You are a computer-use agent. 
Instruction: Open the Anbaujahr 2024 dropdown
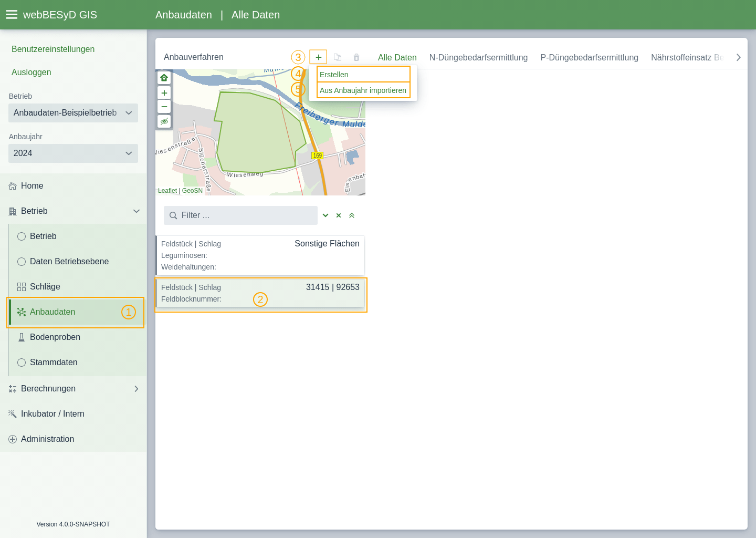coord(73,153)
